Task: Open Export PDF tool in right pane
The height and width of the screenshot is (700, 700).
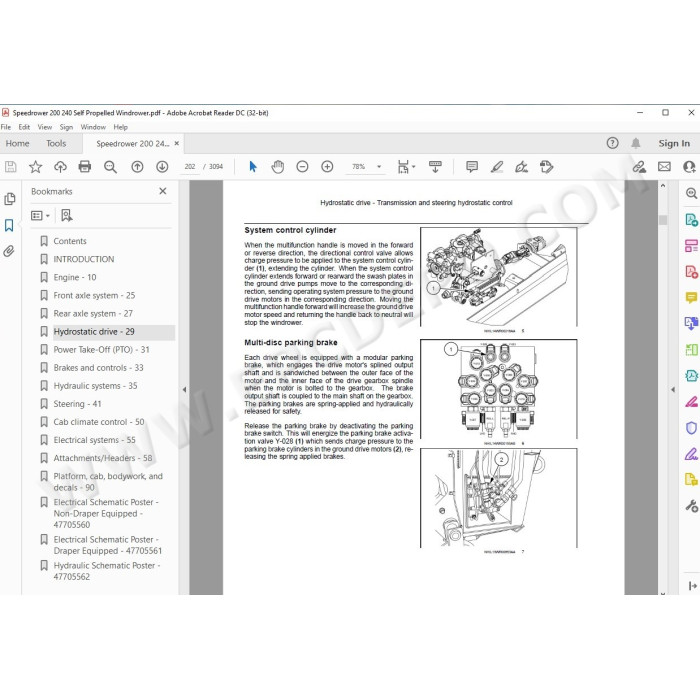Action: tap(691, 220)
